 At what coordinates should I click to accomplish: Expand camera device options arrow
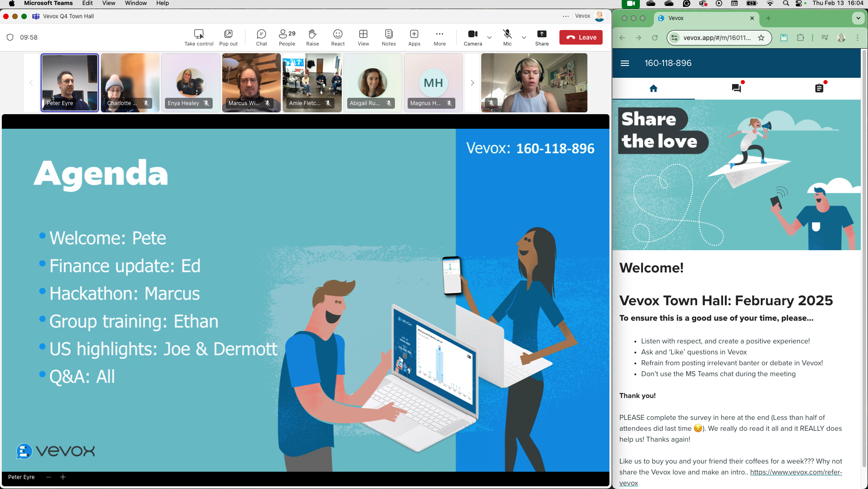[489, 37]
